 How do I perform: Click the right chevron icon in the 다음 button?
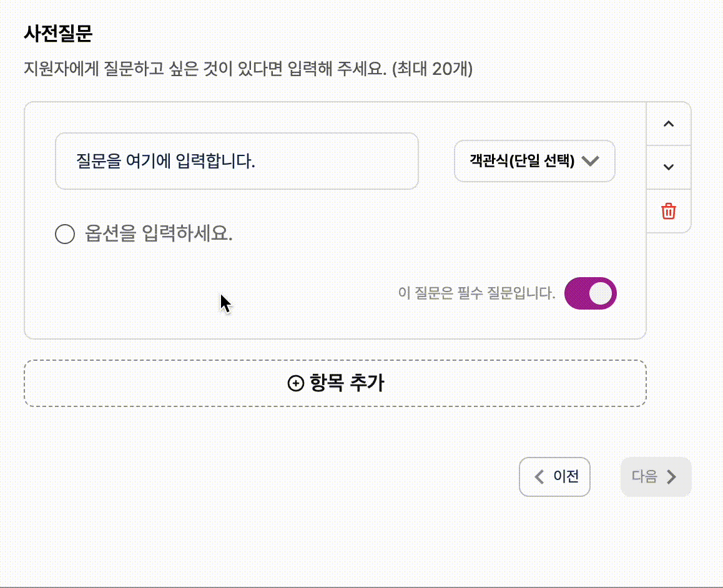671,476
